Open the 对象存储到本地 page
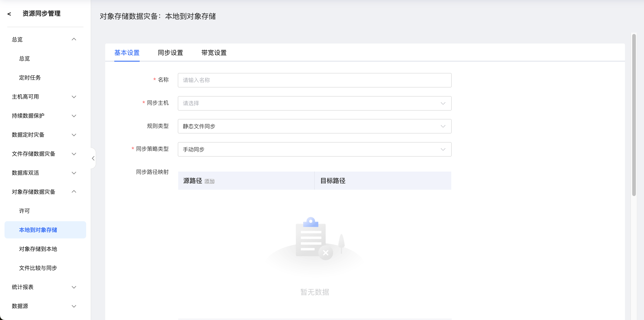This screenshot has height=320, width=644. [38, 249]
